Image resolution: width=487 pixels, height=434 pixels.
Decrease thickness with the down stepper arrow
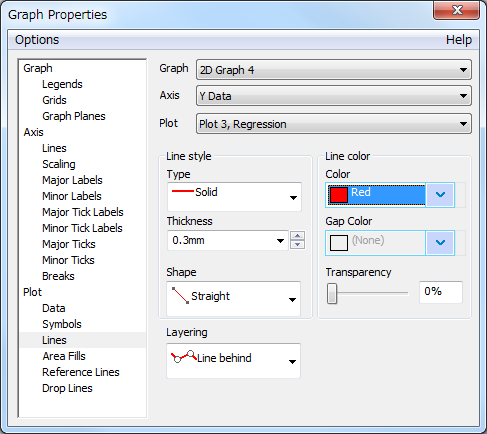click(297, 244)
